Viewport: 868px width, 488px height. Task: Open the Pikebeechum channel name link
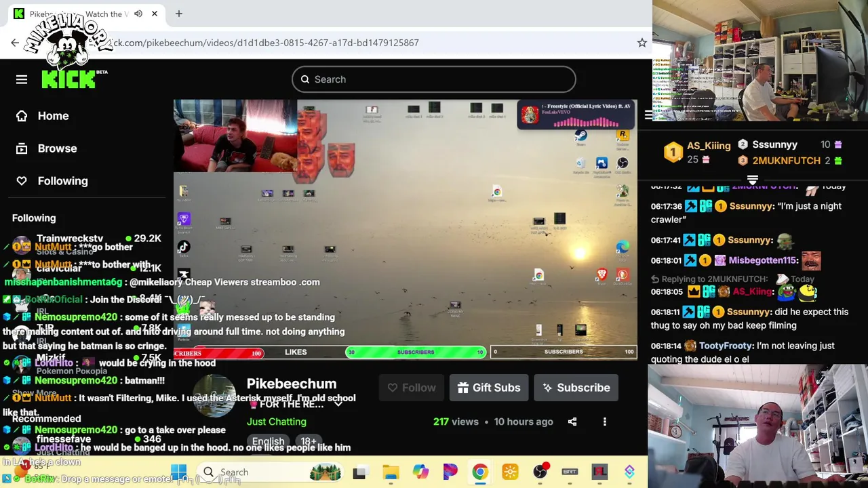tap(292, 384)
